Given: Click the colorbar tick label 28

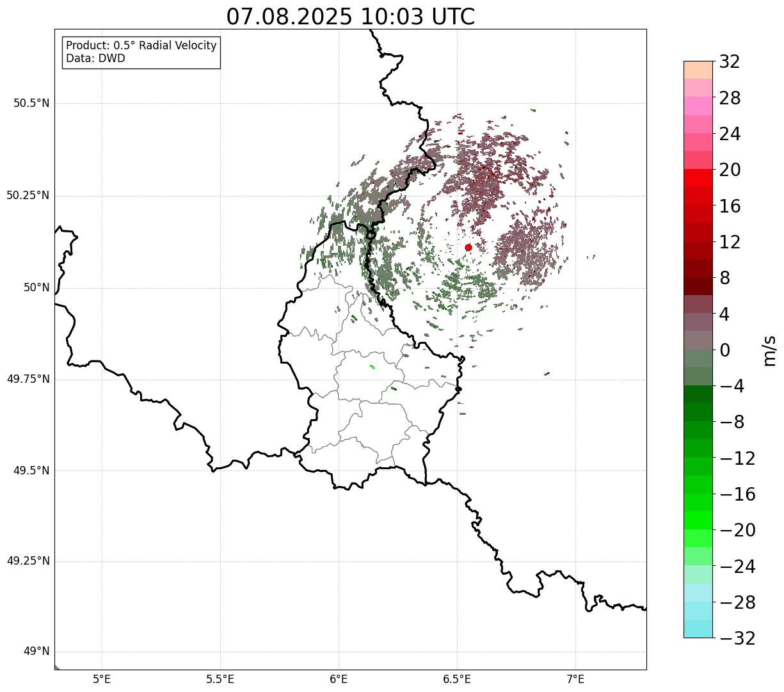Looking at the screenshot, I should (x=730, y=99).
